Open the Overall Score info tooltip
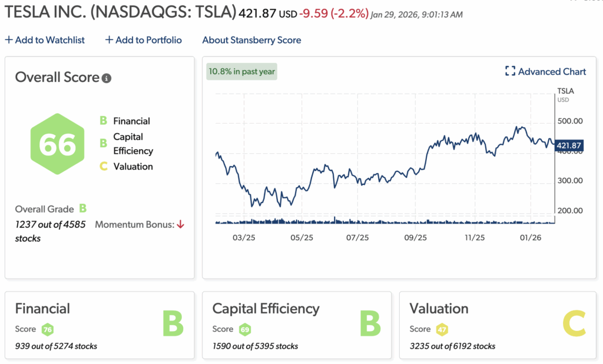Image resolution: width=603 pixels, height=364 pixels. click(107, 77)
